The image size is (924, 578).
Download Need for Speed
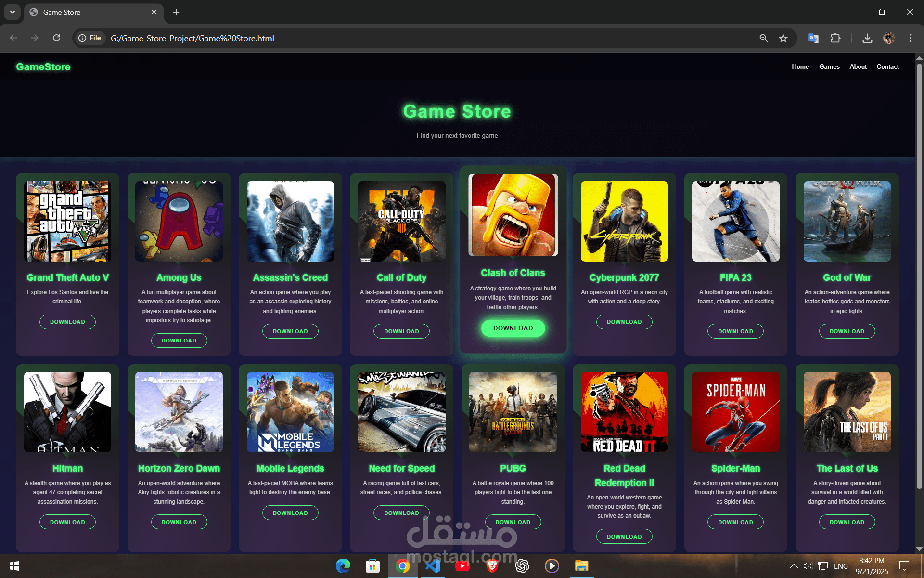point(402,513)
